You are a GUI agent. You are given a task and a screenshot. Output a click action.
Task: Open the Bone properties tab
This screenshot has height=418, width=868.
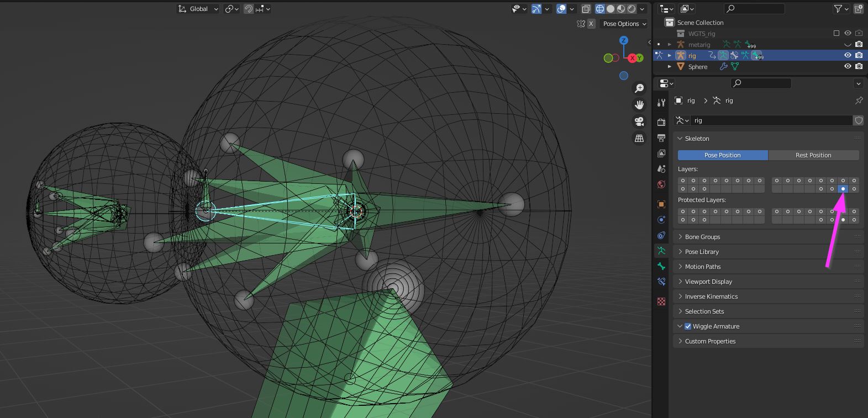tap(661, 266)
